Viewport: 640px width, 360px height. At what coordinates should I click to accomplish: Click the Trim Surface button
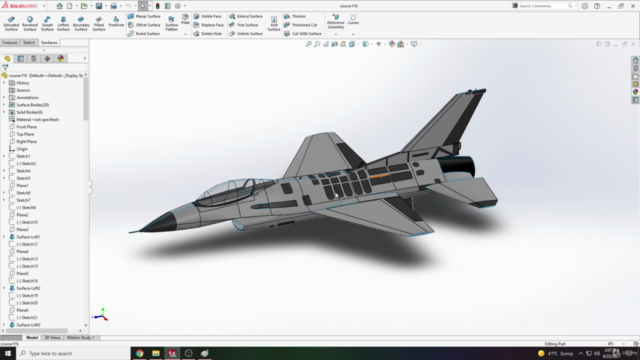(243, 25)
